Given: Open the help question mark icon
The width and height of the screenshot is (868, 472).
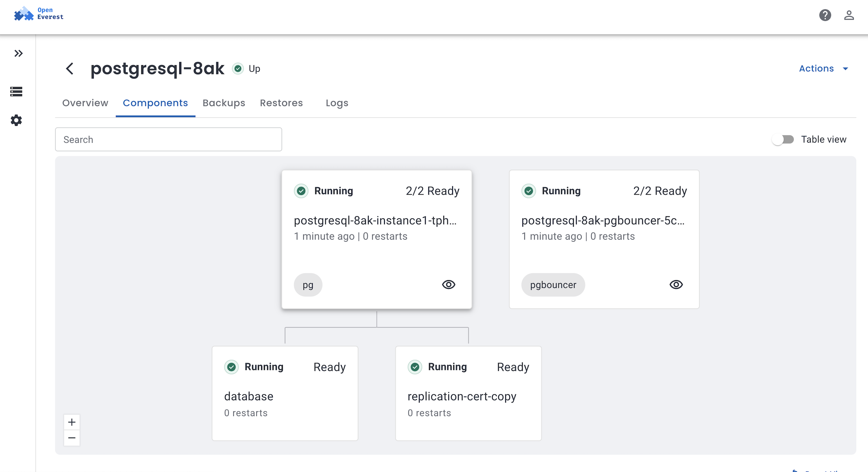Looking at the screenshot, I should click(x=825, y=15).
